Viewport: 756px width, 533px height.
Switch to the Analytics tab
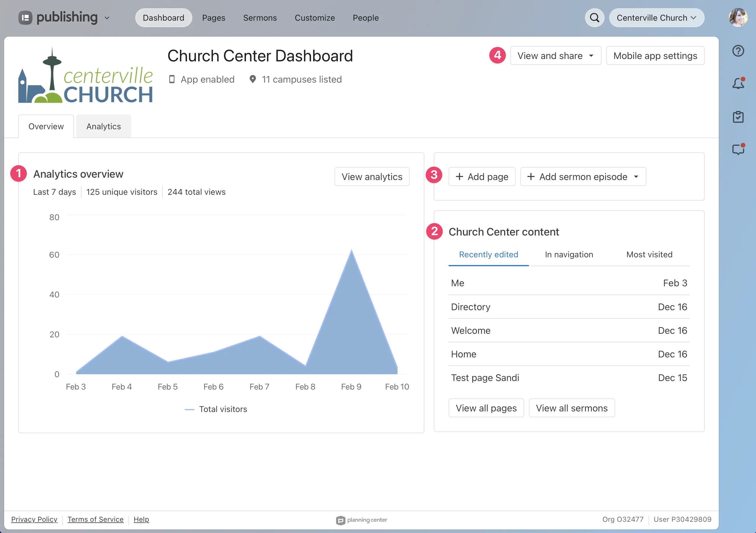[x=103, y=126]
